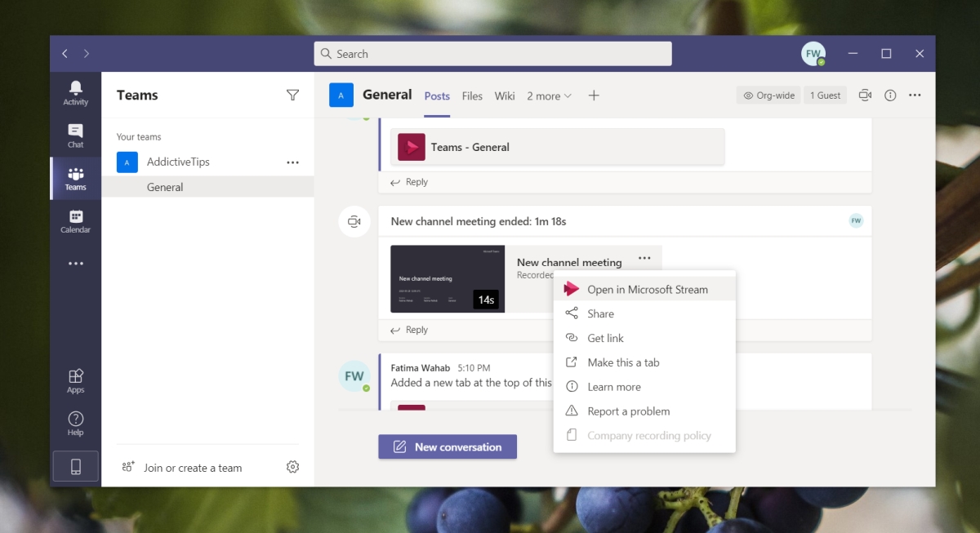
Task: Open Help from the sidebar
Action: pos(75,423)
